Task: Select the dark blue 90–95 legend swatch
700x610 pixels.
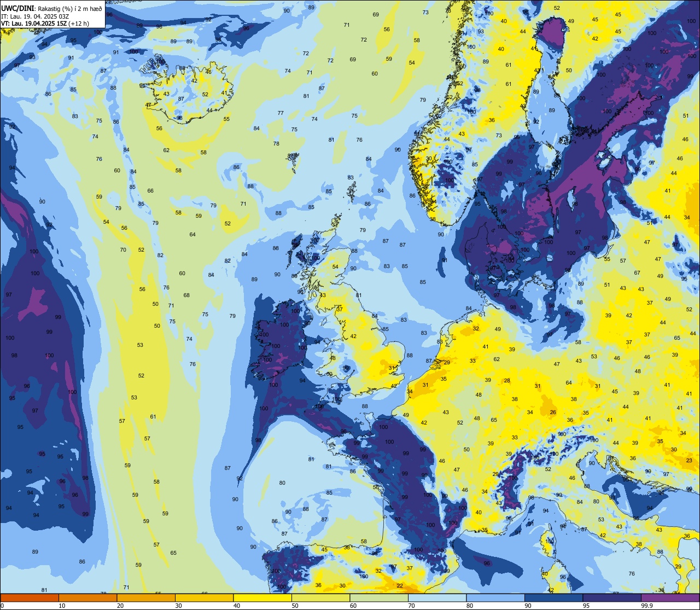Action: [x=553, y=597]
